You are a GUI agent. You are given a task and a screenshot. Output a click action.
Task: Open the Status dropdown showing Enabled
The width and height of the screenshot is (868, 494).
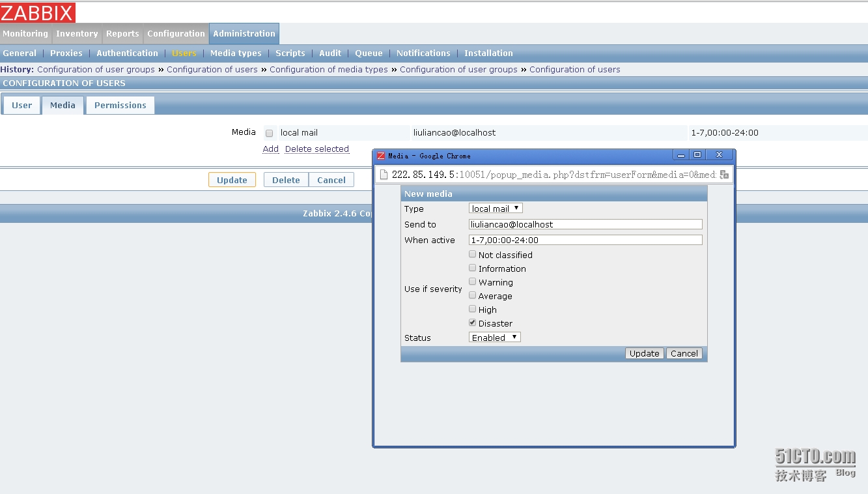[x=495, y=338]
